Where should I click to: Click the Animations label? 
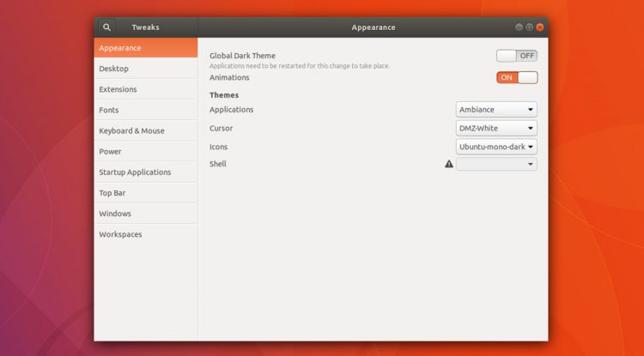(229, 77)
